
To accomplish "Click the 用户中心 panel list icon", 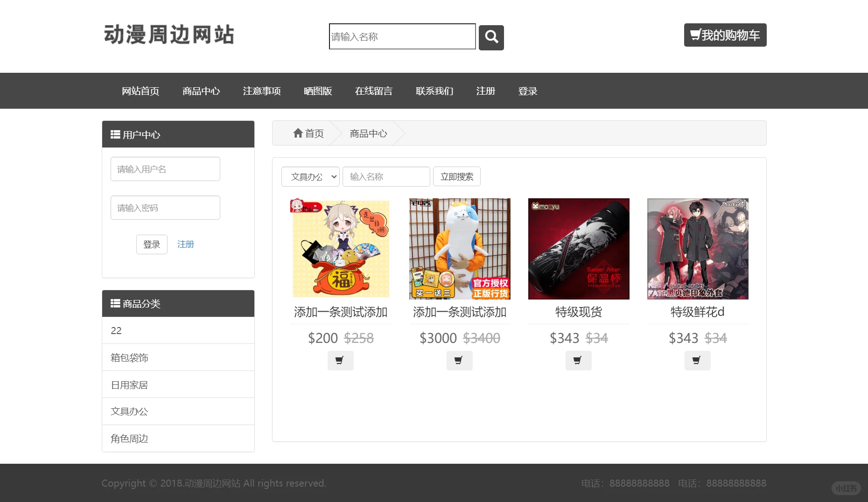I will pos(115,134).
